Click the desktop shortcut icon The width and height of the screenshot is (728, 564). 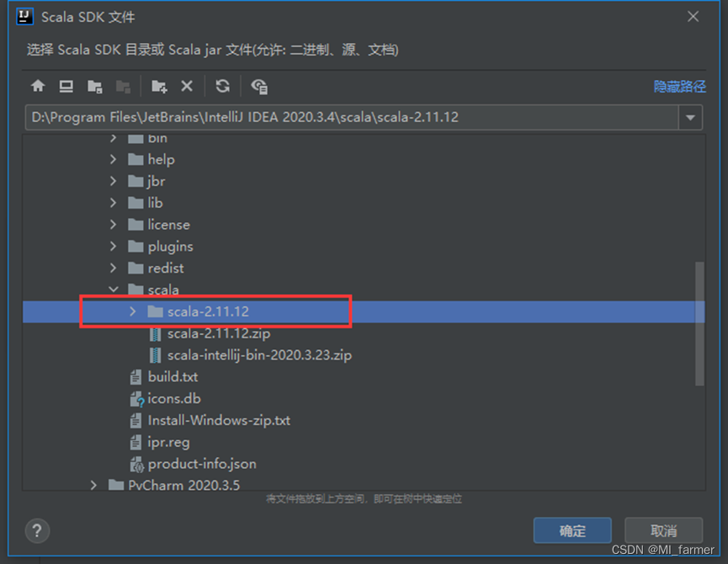click(x=66, y=86)
